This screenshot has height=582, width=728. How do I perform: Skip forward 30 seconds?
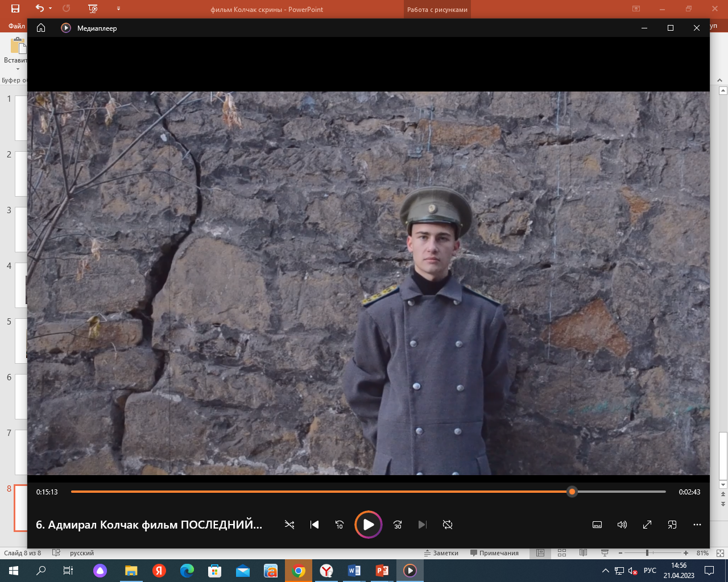[x=398, y=525]
